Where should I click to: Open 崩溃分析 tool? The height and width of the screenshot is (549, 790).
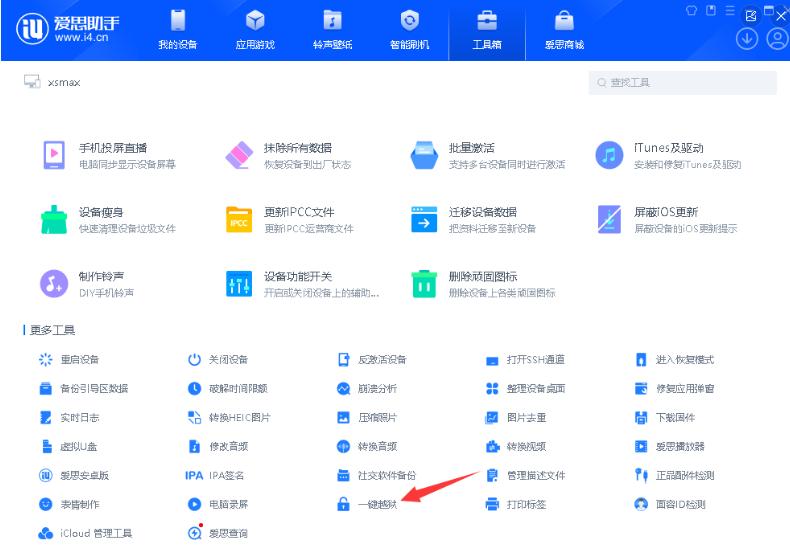pos(367,389)
